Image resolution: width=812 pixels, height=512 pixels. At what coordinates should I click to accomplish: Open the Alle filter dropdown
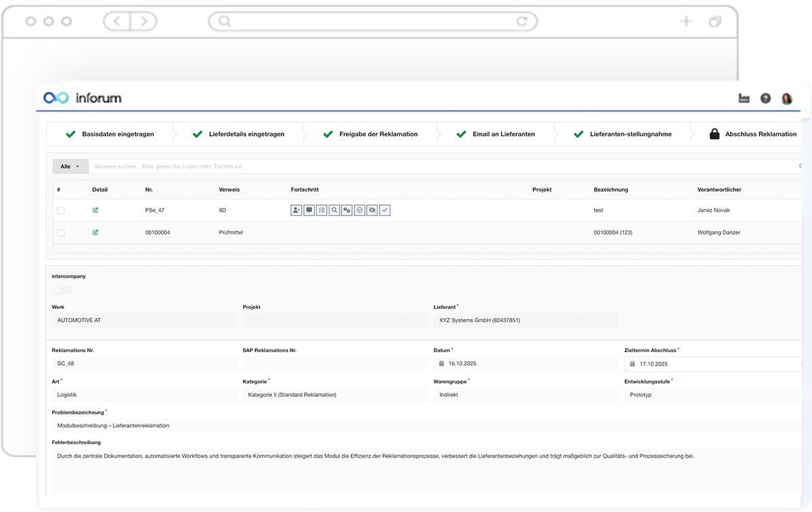click(x=70, y=166)
